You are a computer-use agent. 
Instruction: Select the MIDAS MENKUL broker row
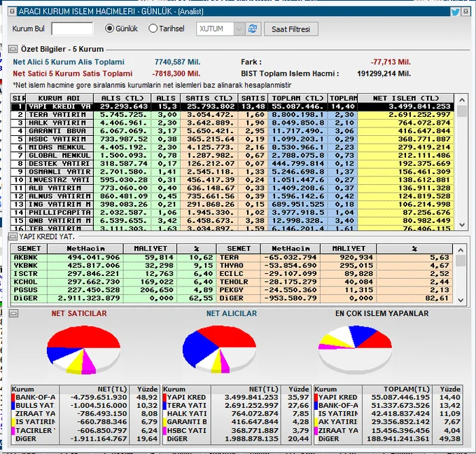pos(232,147)
